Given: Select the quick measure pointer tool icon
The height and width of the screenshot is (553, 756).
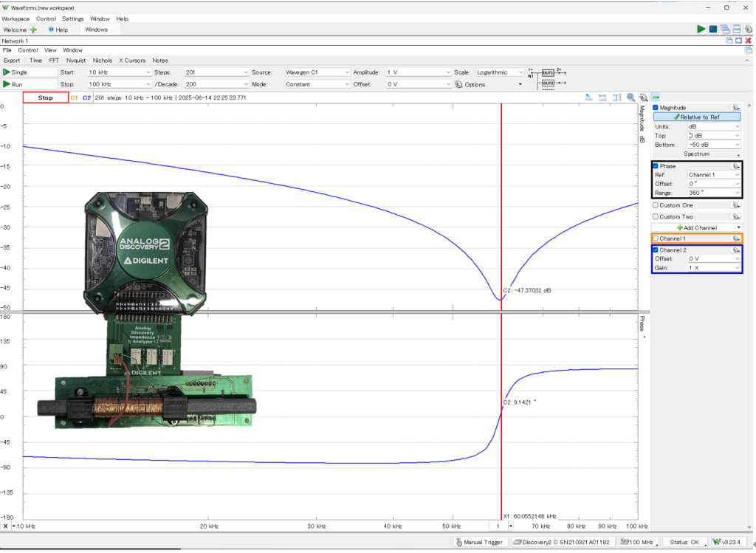Looking at the screenshot, I should (588, 97).
